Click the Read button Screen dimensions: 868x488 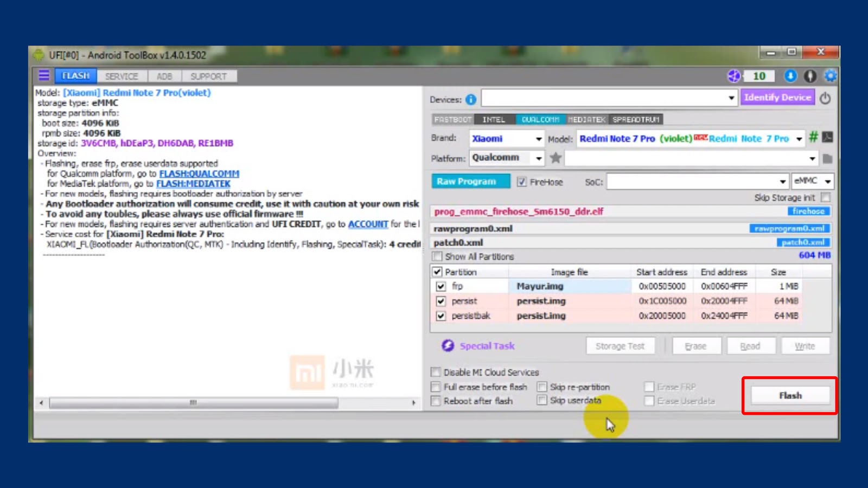(750, 346)
